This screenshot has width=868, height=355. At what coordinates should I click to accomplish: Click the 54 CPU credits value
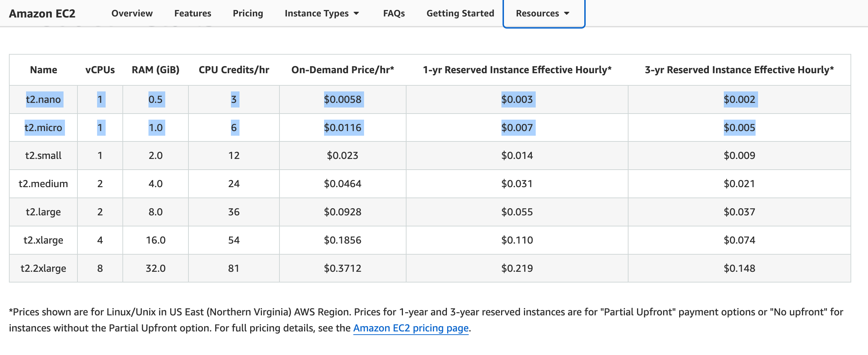[x=234, y=240]
